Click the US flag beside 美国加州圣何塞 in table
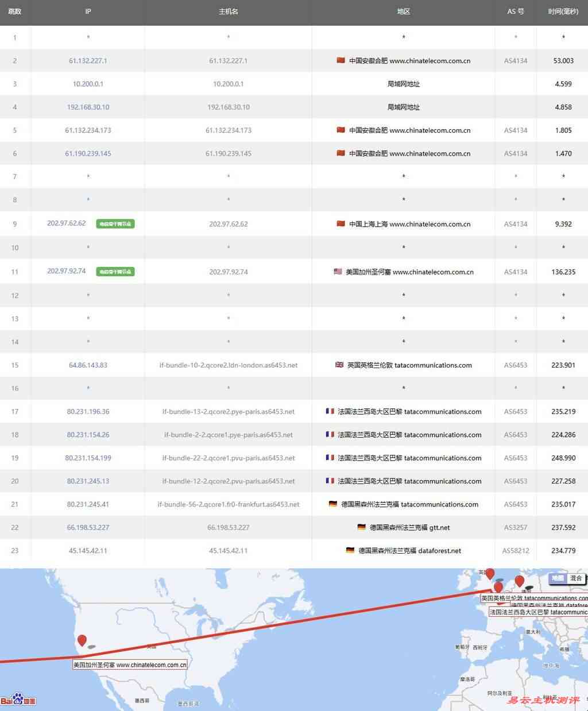This screenshot has width=588, height=711. click(x=338, y=272)
